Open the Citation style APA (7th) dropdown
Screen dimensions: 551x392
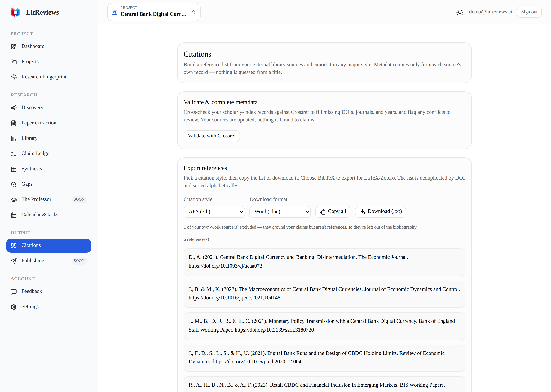tap(214, 212)
